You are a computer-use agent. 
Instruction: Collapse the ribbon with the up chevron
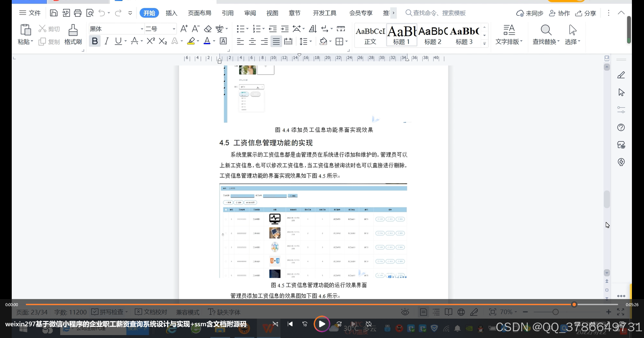pyautogui.click(x=621, y=13)
